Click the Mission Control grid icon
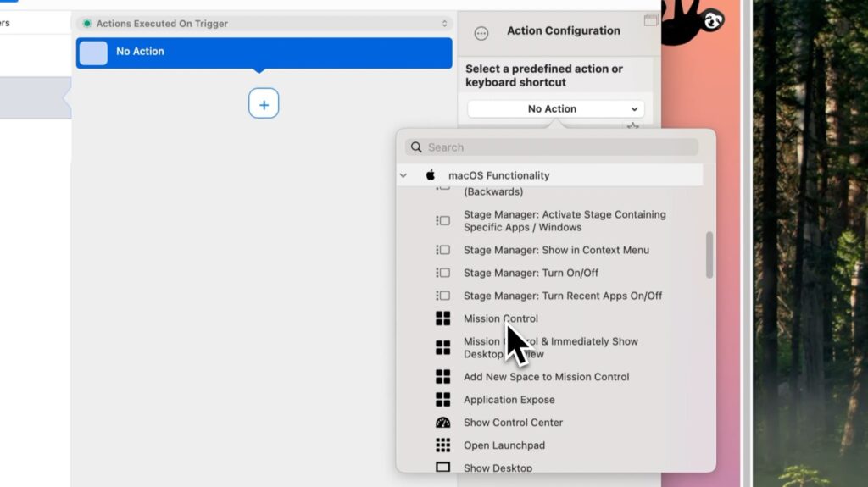868x487 pixels. pyautogui.click(x=442, y=318)
